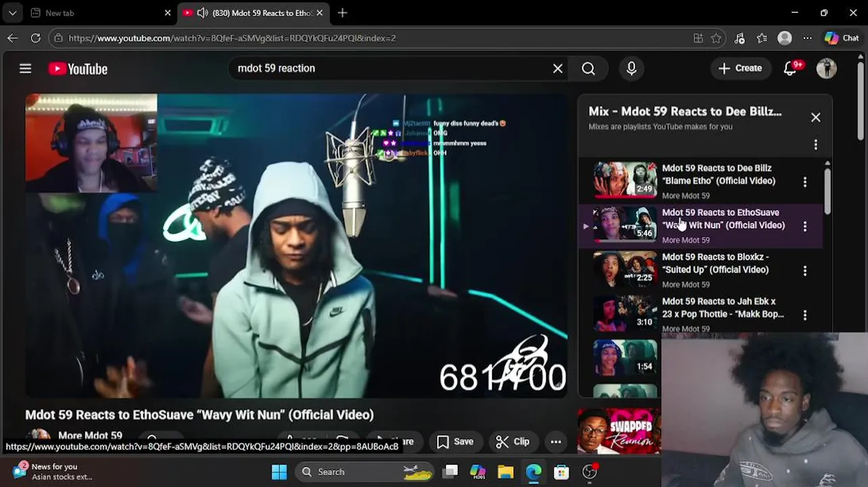Open options for 'Blame Etho' playlist item

804,182
